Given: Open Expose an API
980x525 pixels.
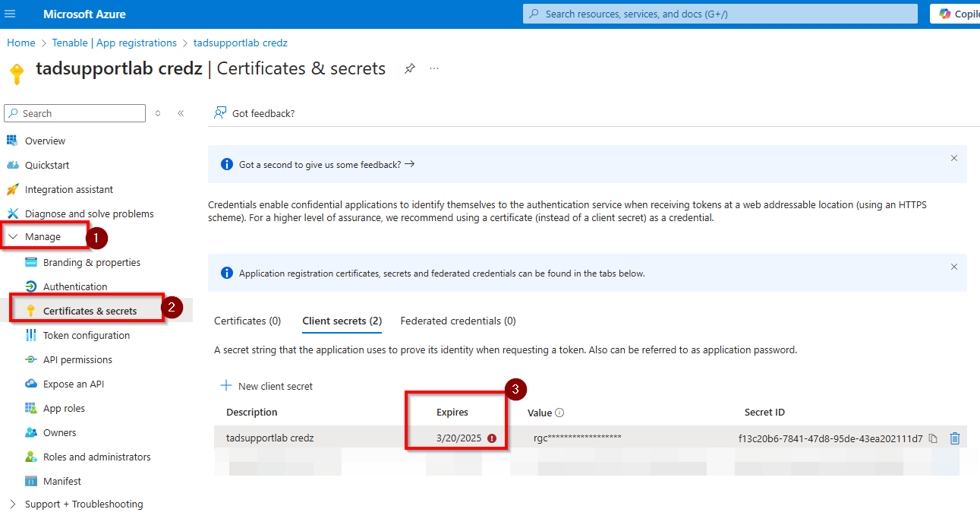Looking at the screenshot, I should tap(74, 384).
